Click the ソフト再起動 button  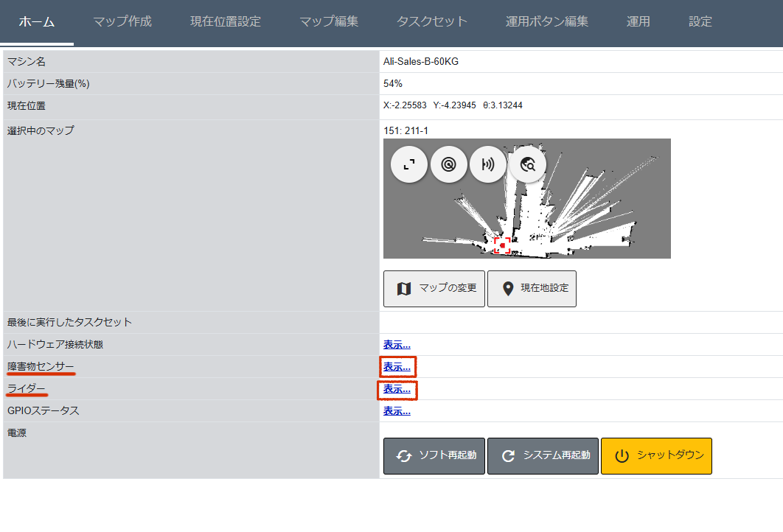(x=434, y=455)
